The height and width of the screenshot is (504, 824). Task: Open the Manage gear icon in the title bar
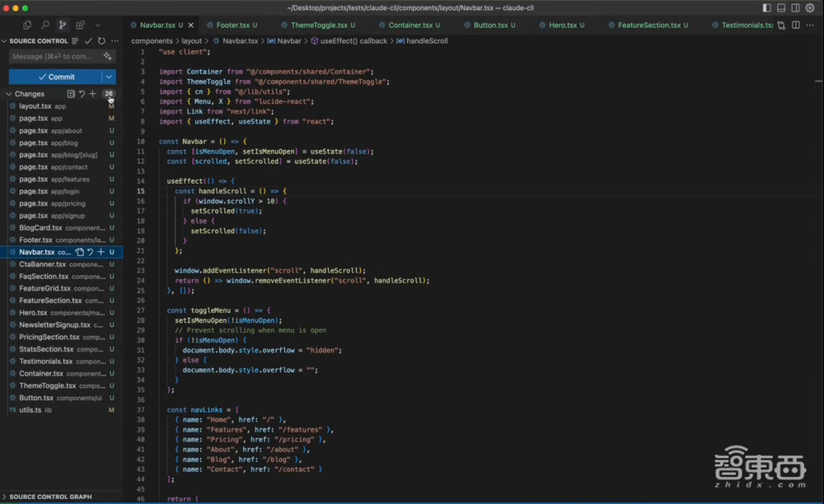tap(812, 8)
